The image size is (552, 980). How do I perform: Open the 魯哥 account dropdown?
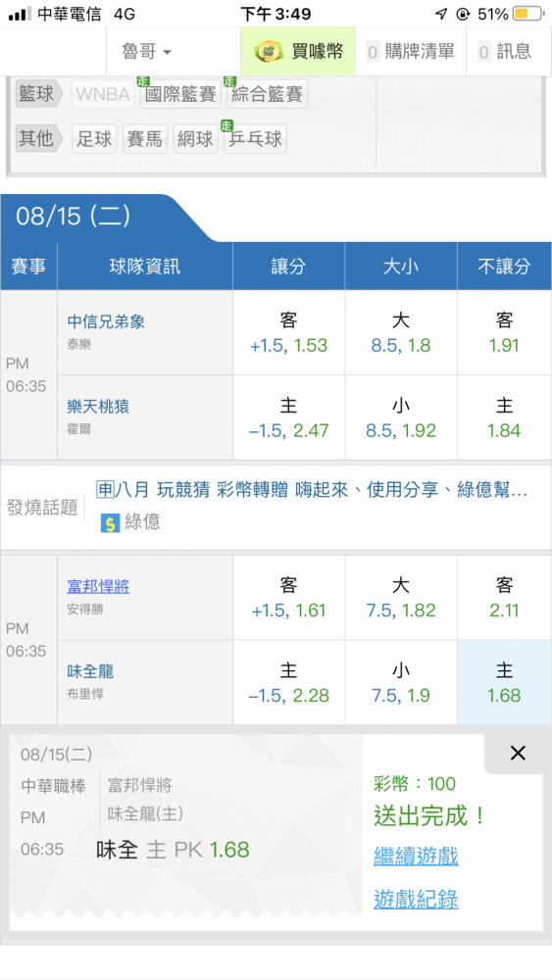147,51
